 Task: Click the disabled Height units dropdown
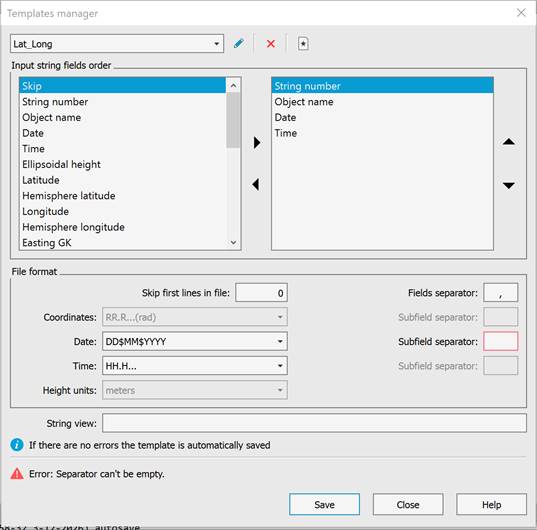coord(195,390)
